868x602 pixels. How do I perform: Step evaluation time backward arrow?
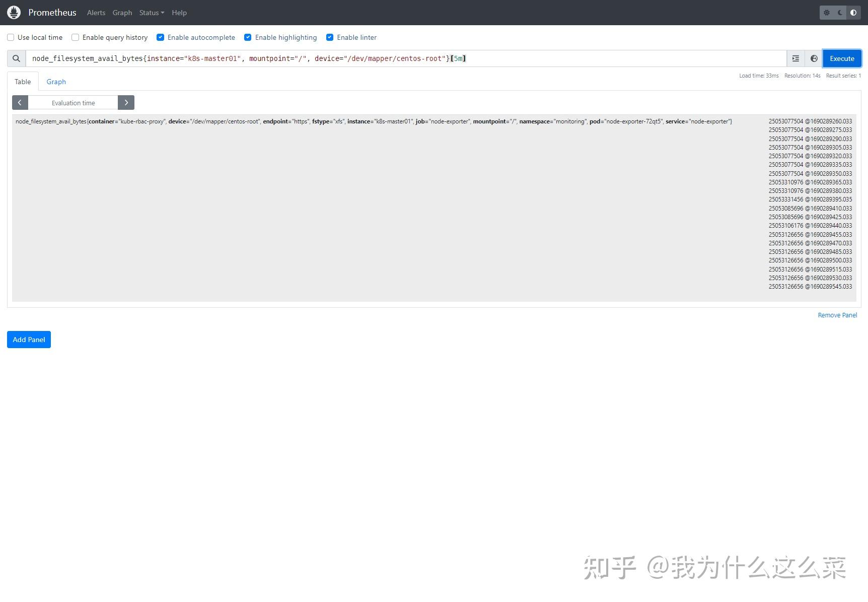[x=20, y=103]
